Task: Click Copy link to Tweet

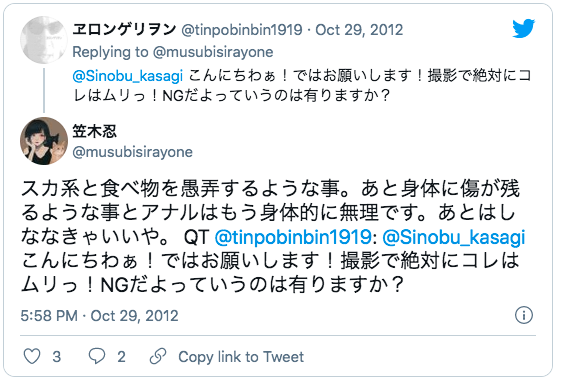Action: click(x=241, y=357)
